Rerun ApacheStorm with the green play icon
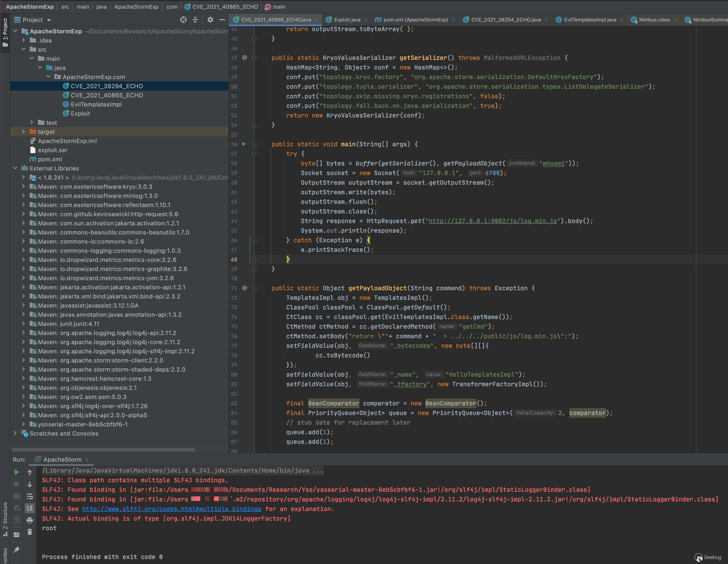 click(x=16, y=472)
